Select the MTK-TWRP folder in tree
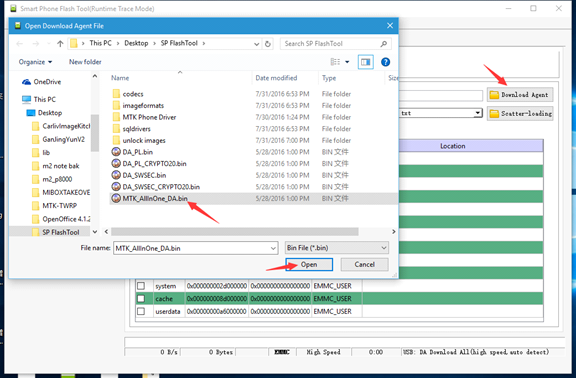 click(x=60, y=206)
